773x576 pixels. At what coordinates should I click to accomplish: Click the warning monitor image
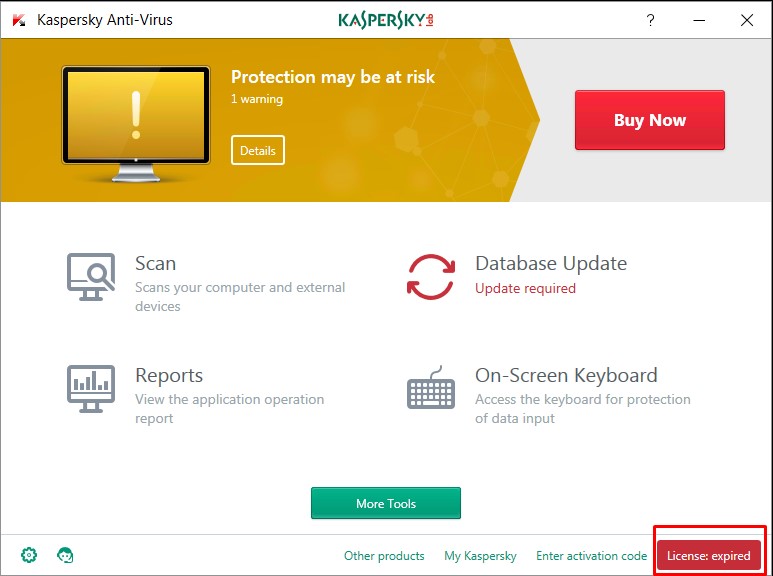point(136,124)
